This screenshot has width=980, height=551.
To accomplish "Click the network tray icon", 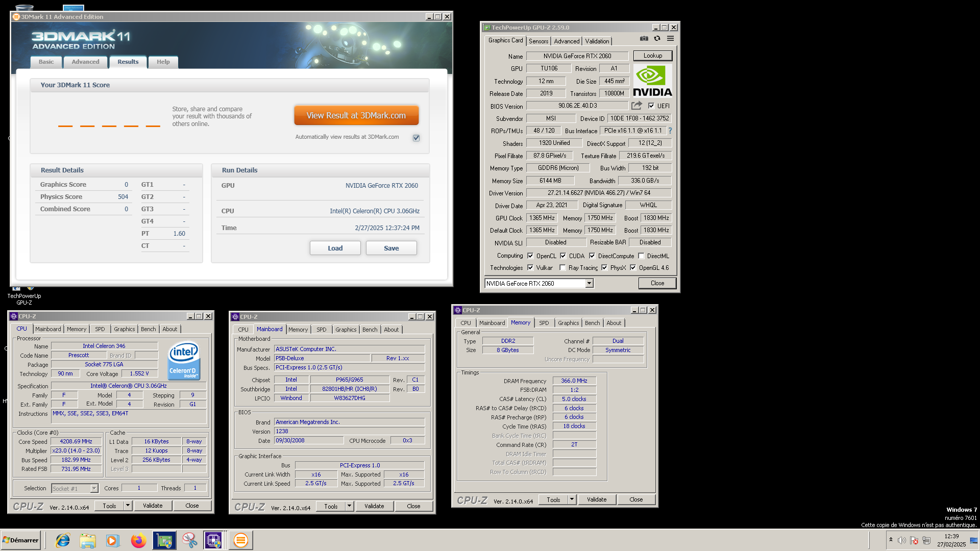I will click(x=926, y=540).
